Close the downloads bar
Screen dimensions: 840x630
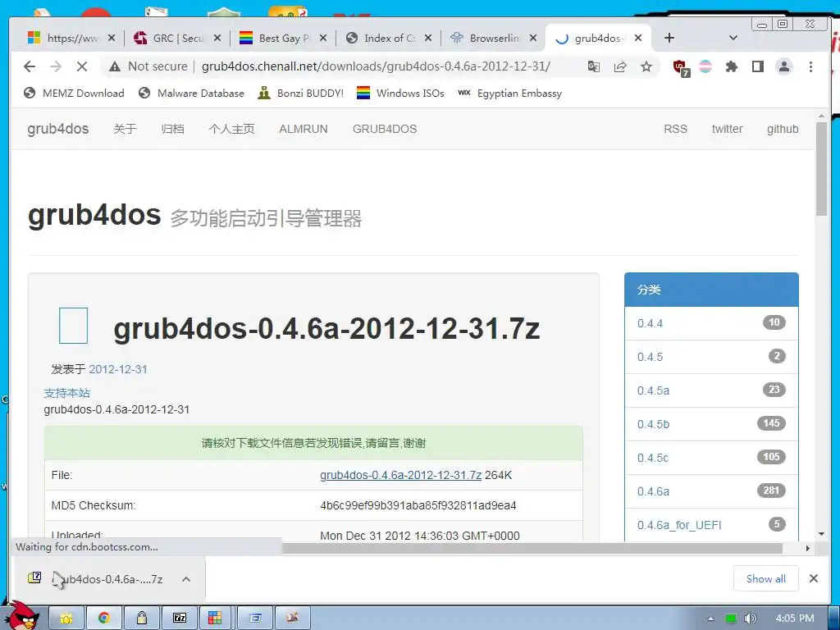[813, 578]
